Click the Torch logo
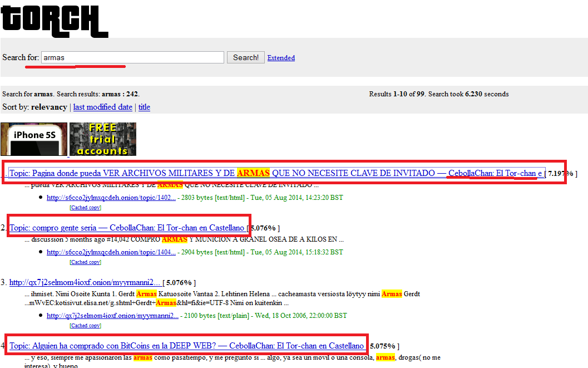The height and width of the screenshot is (368, 588). 55,21
